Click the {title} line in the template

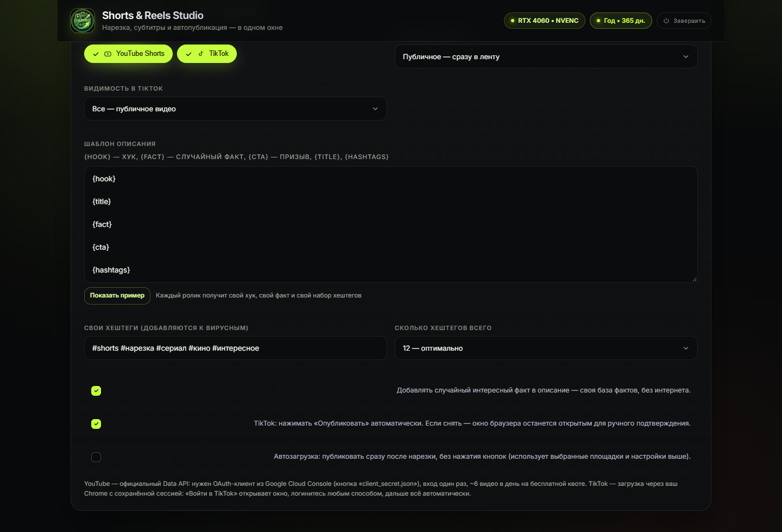[102, 201]
